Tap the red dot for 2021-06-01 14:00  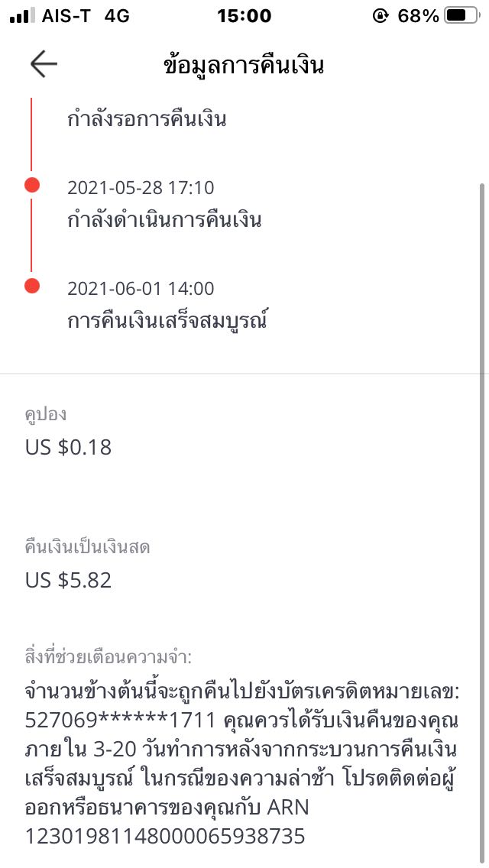[31, 286]
